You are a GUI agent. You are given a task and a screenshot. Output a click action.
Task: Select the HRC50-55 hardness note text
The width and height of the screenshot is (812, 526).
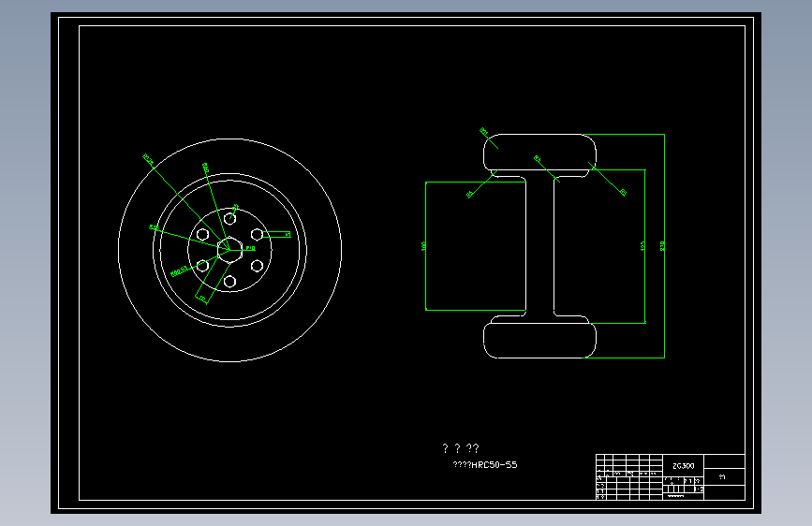(x=485, y=465)
